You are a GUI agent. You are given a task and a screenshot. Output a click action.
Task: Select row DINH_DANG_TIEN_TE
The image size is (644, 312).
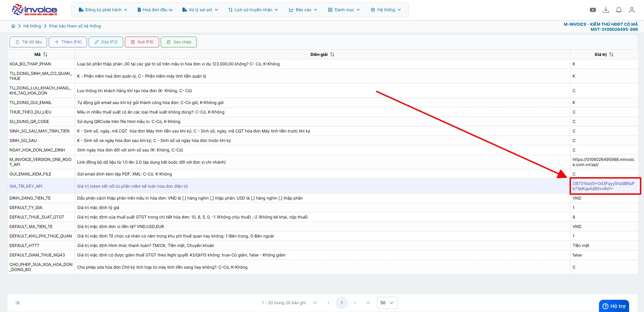point(323,198)
